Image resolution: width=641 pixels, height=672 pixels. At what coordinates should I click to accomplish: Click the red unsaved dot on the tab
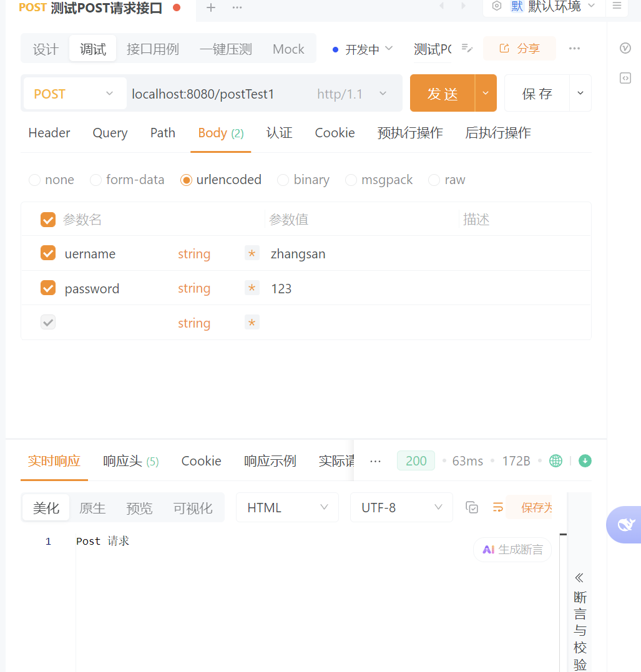click(177, 7)
